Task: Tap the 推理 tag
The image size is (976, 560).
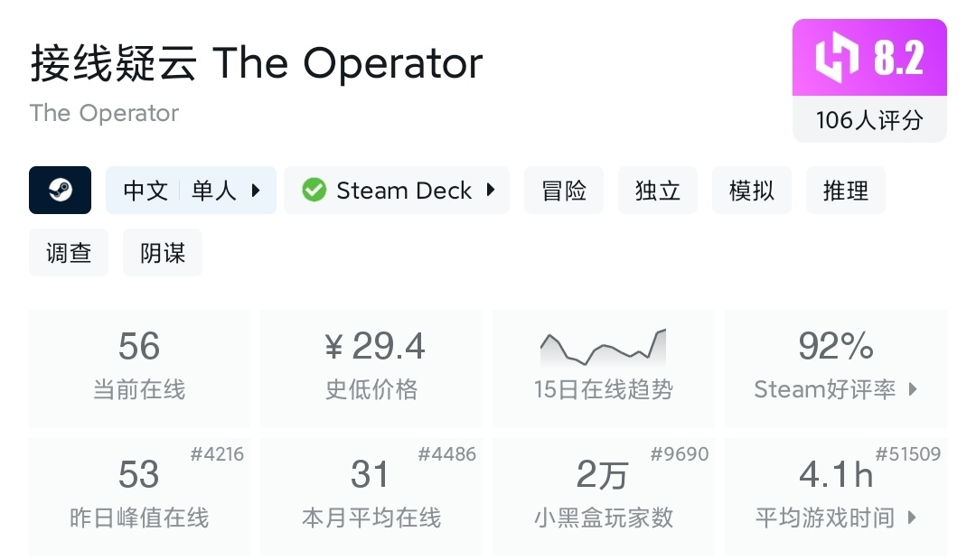Action: point(846,191)
